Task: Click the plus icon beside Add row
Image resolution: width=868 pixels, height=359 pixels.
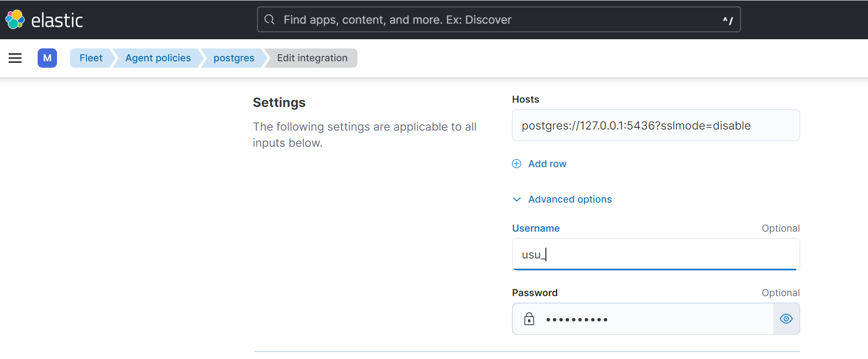Action: click(516, 164)
